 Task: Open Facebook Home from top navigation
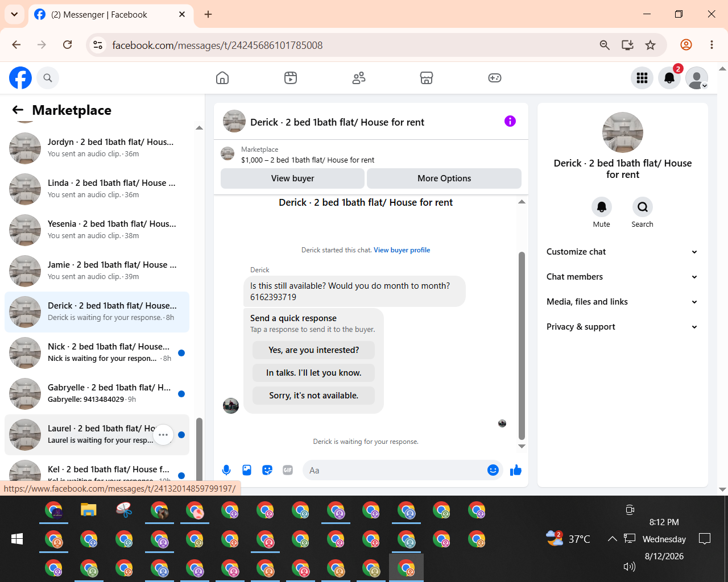pyautogui.click(x=222, y=78)
